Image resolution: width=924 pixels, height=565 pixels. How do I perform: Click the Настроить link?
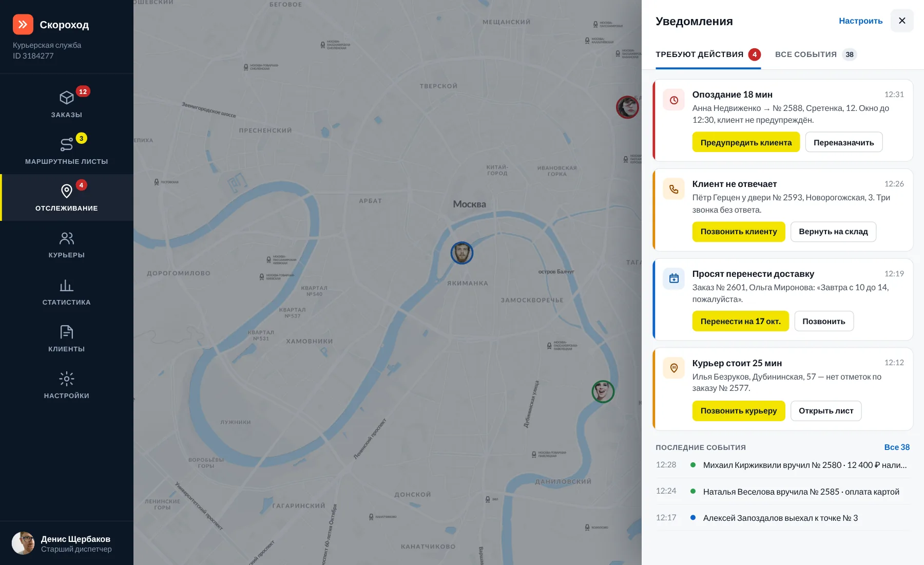(861, 21)
